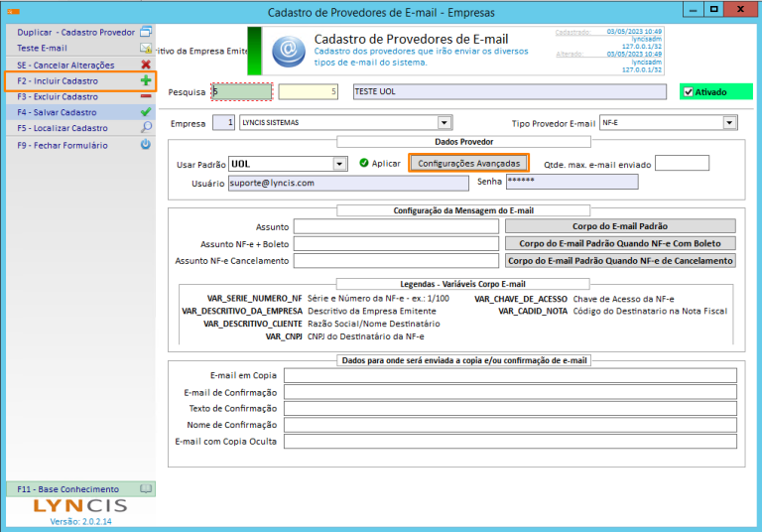Open the Empresa LYNCIS SISTEMAS dropdown
The width and height of the screenshot is (762, 532).
pyautogui.click(x=444, y=122)
